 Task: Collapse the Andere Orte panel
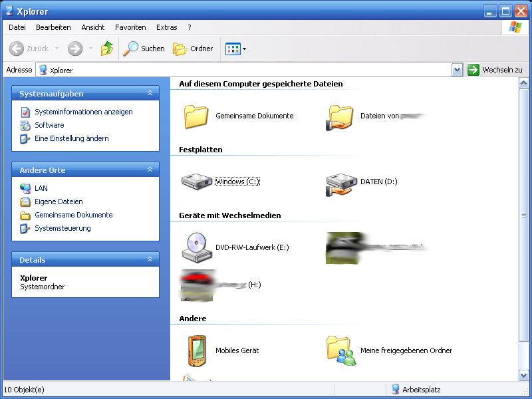[150, 170]
